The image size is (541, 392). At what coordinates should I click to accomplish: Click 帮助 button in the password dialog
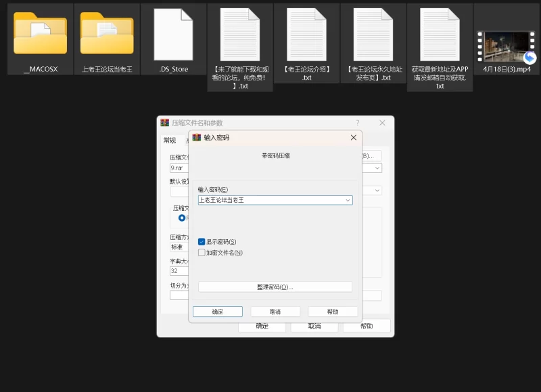(x=333, y=312)
